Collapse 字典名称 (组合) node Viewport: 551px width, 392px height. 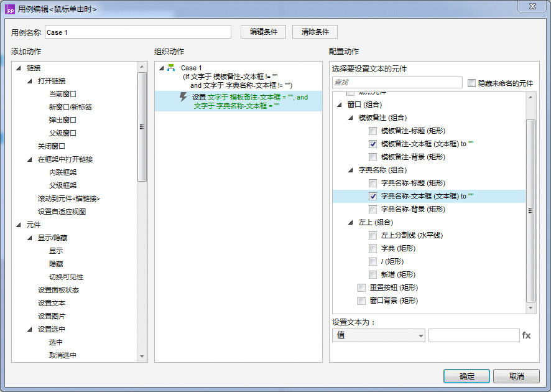(x=351, y=170)
